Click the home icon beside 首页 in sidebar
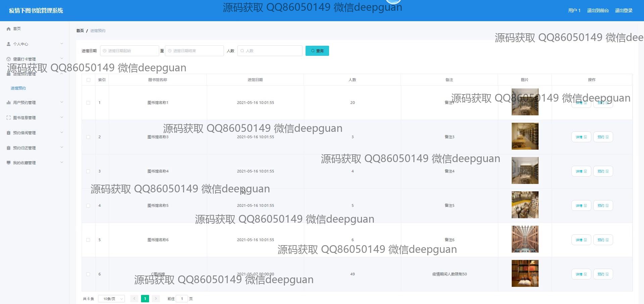The height and width of the screenshot is (304, 644). 9,29
